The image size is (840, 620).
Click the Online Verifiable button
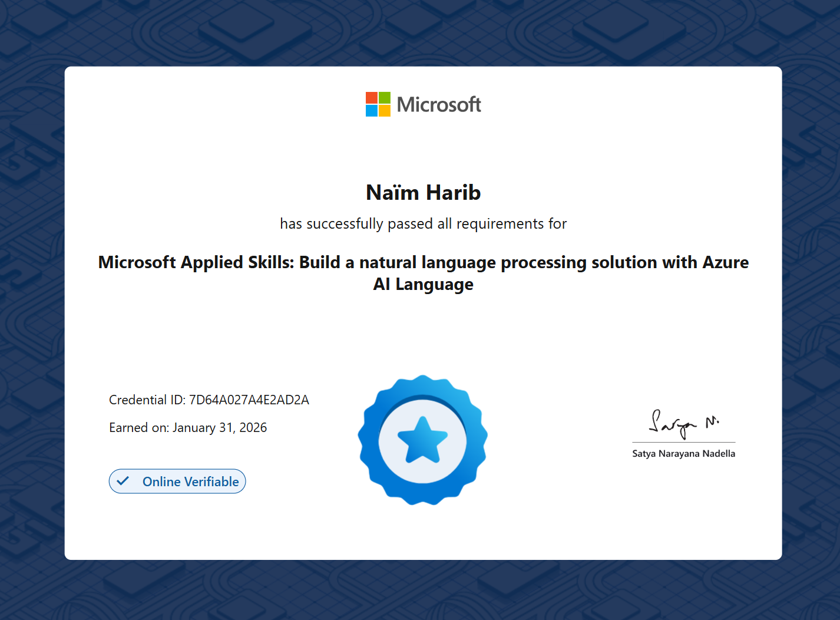(x=177, y=481)
